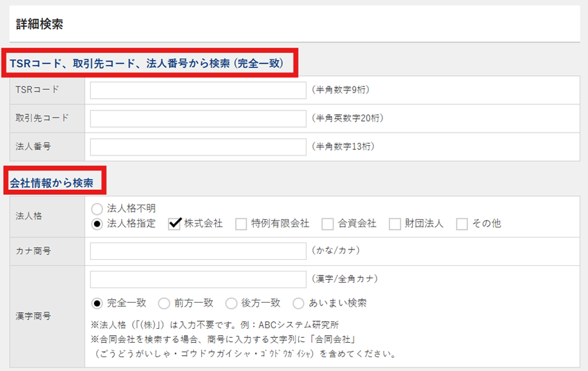Click the 詳細検索 page heading
The width and height of the screenshot is (588, 371).
[39, 24]
